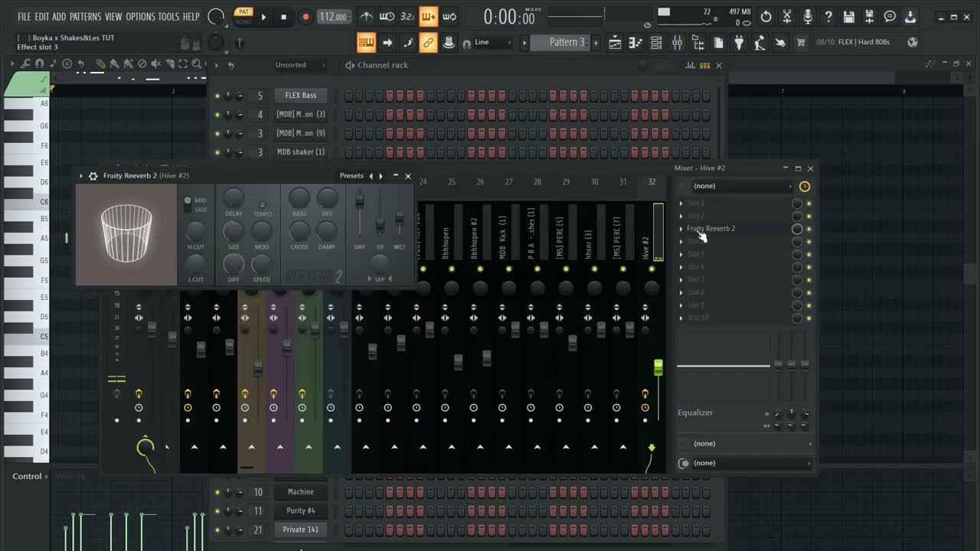The image size is (980, 551).
Task: Open the mixer input (none) dropdown
Action: pyautogui.click(x=743, y=186)
